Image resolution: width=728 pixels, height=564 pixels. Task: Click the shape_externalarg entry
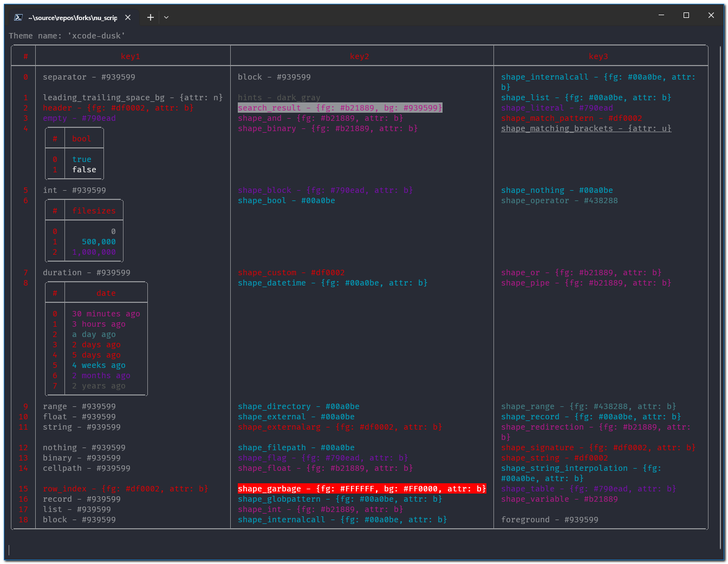(x=340, y=427)
